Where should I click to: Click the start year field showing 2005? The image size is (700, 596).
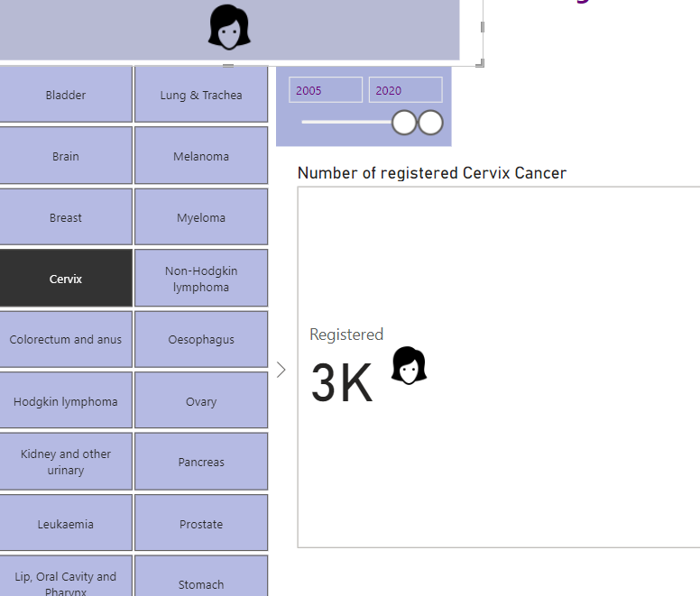click(x=326, y=90)
